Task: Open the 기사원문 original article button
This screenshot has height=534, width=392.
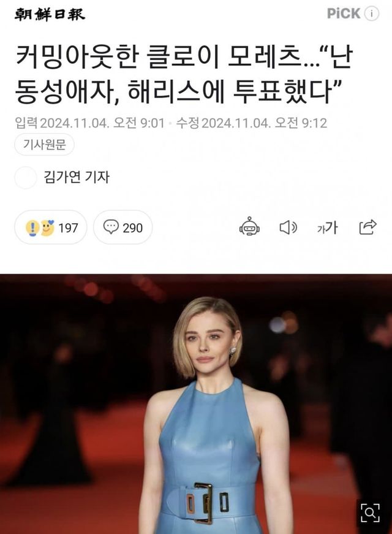Action: (44, 145)
